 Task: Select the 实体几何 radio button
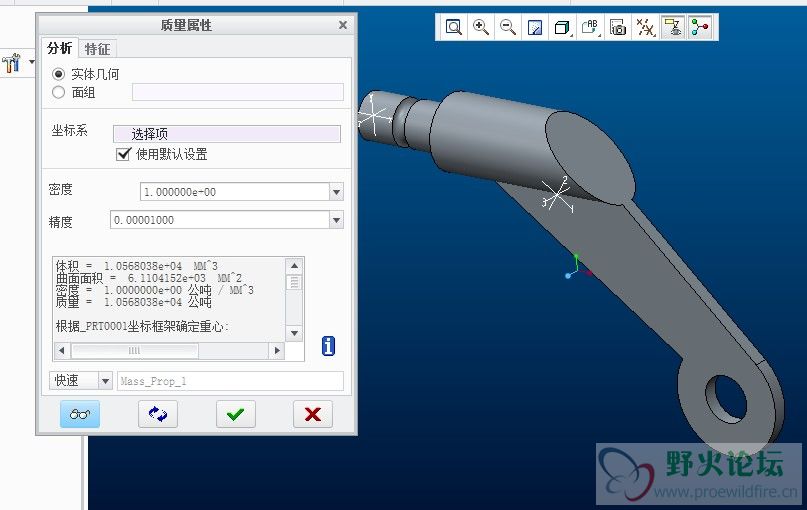coord(59,74)
